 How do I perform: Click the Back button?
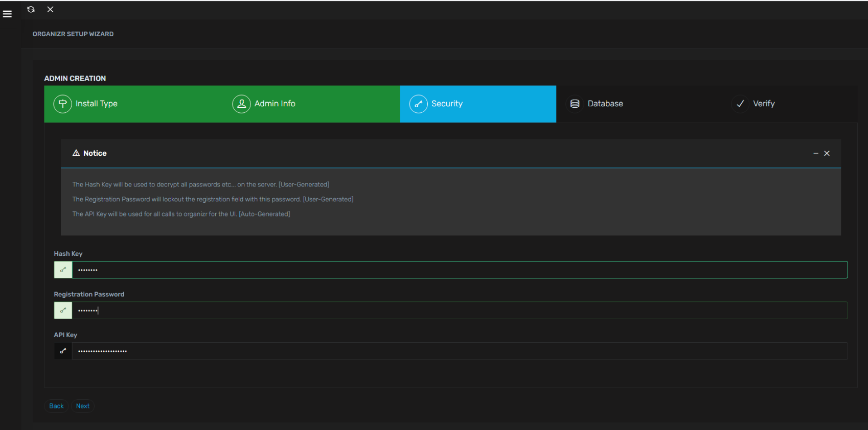56,406
